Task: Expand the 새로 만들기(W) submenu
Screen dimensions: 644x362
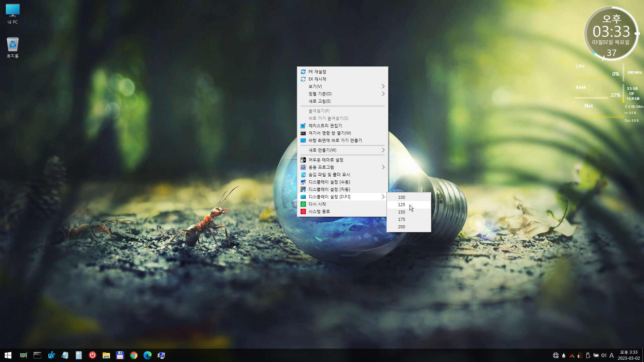Action: [x=342, y=150]
